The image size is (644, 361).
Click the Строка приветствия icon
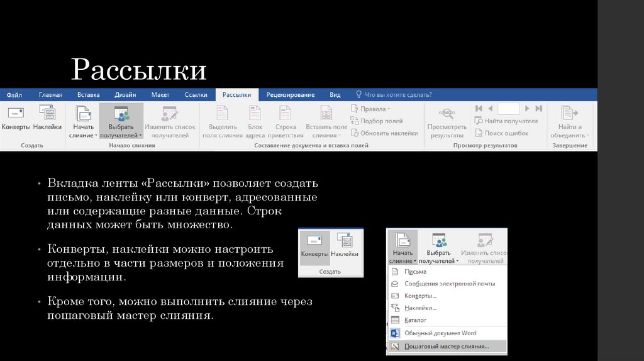285,121
